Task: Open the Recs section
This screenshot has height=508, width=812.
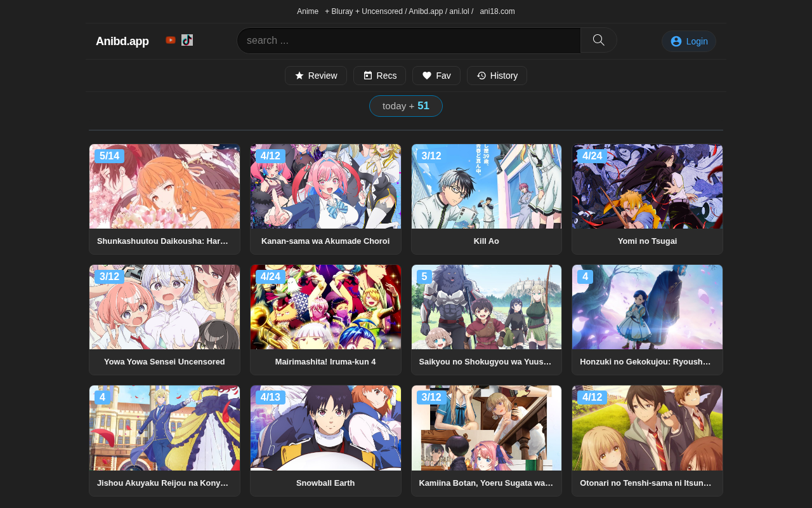Action: point(380,76)
